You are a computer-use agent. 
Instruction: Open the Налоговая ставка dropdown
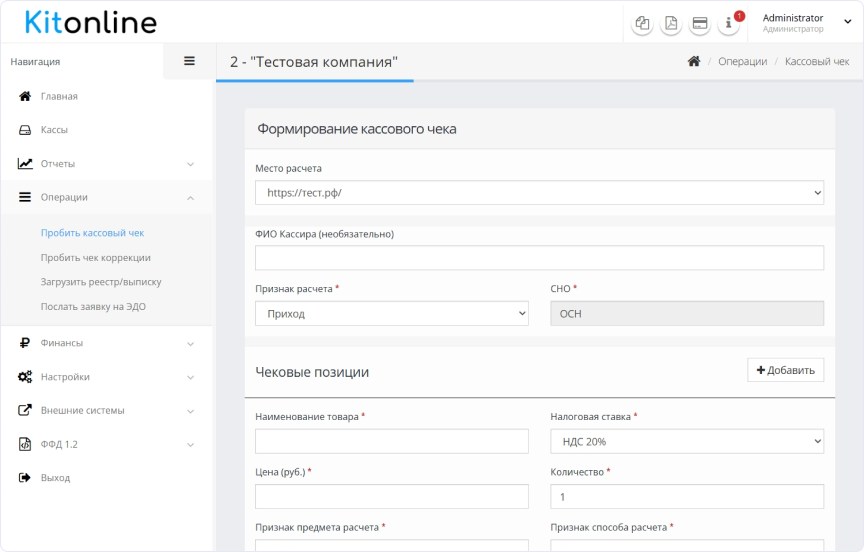coord(686,441)
